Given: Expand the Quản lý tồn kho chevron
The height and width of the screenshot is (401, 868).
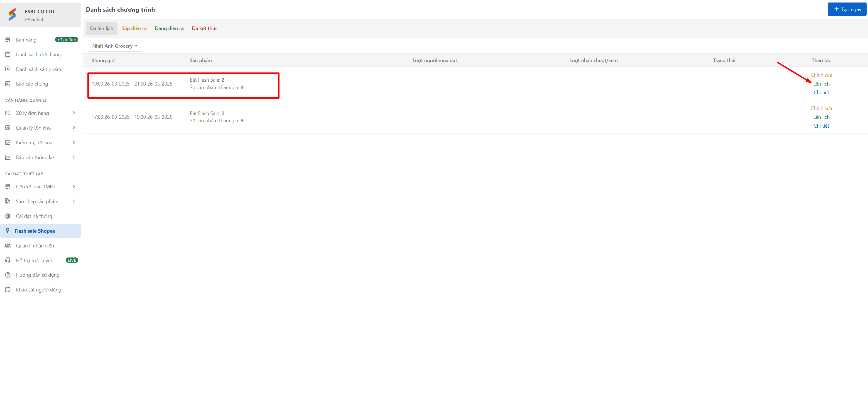Looking at the screenshot, I should tap(74, 128).
